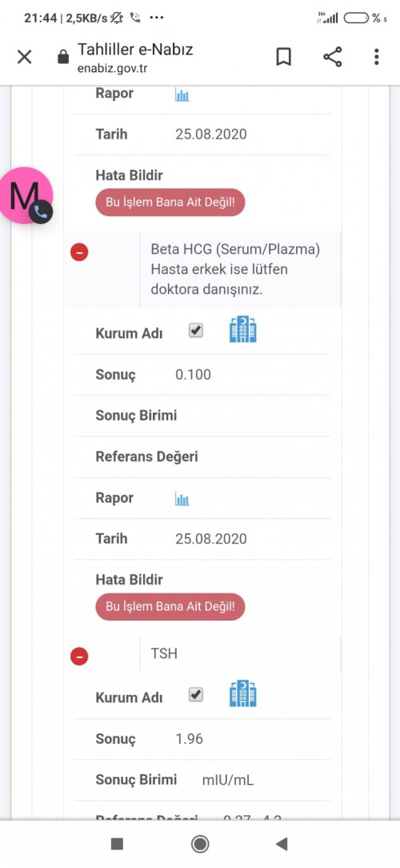Tap the pink M call bubble
The height and width of the screenshot is (868, 400).
click(25, 196)
